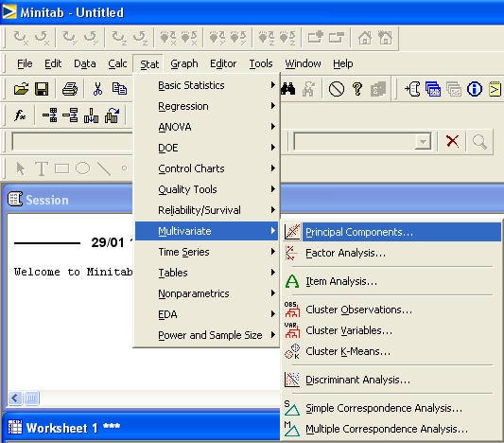Select the rectangle drawing tool
The image size is (504, 443).
coord(62,168)
